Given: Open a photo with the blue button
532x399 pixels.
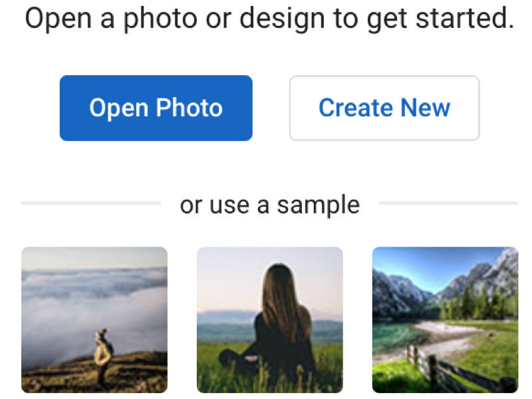Looking at the screenshot, I should [x=156, y=108].
